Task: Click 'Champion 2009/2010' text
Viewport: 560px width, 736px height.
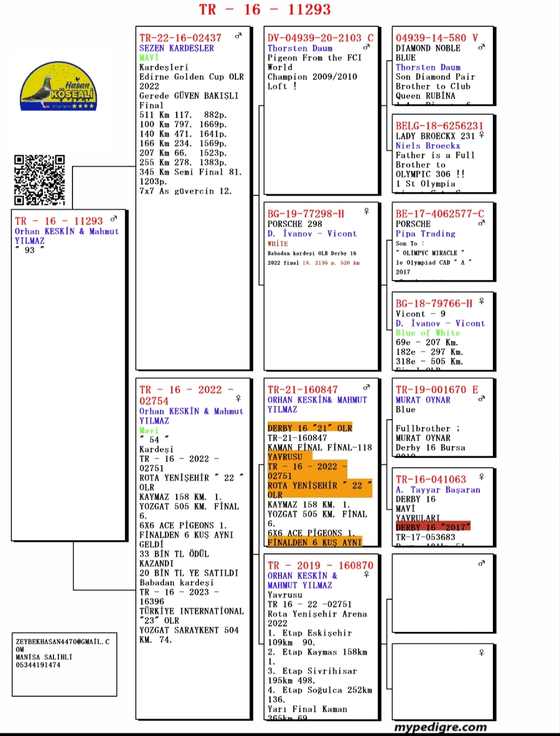Action: (x=312, y=77)
